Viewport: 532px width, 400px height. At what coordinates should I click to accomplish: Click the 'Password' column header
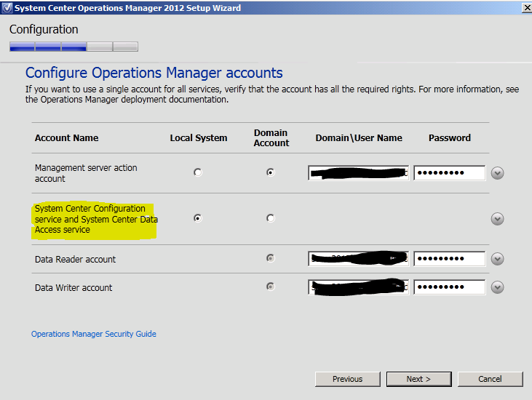450,138
